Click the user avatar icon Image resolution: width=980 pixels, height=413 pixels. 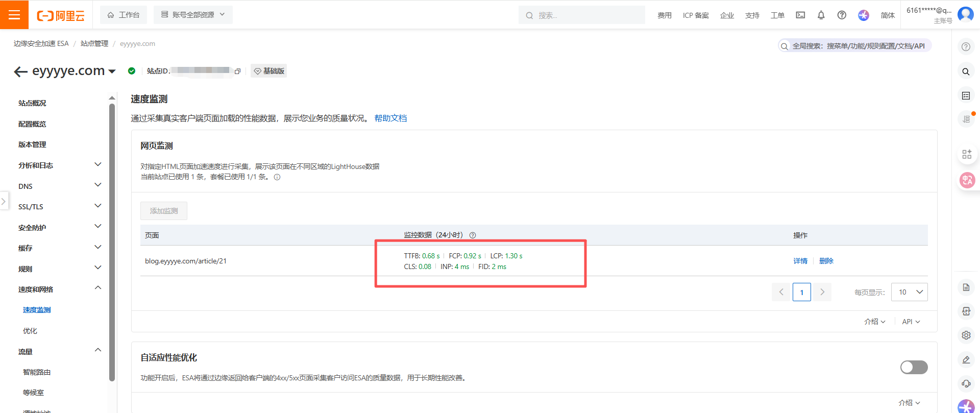pos(965,14)
